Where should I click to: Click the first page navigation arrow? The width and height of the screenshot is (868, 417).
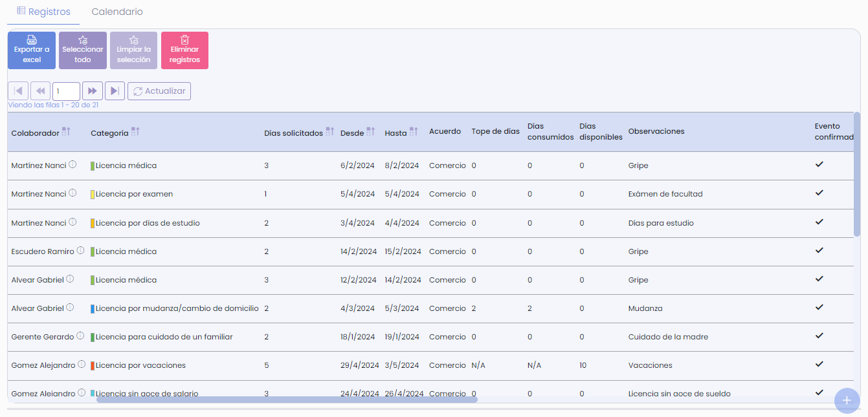(x=18, y=91)
